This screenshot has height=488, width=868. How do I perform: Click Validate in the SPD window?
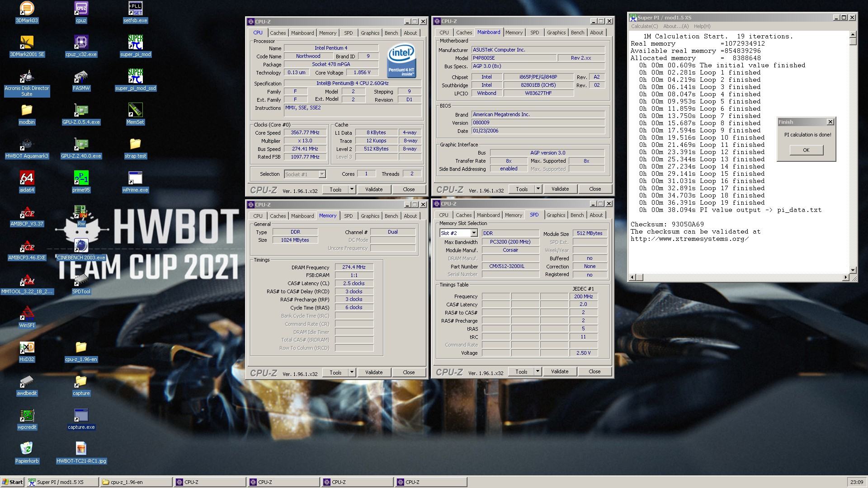(560, 371)
